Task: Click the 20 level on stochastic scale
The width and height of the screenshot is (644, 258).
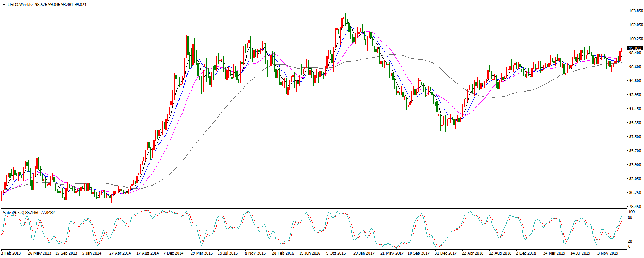Action: pyautogui.click(x=630, y=241)
